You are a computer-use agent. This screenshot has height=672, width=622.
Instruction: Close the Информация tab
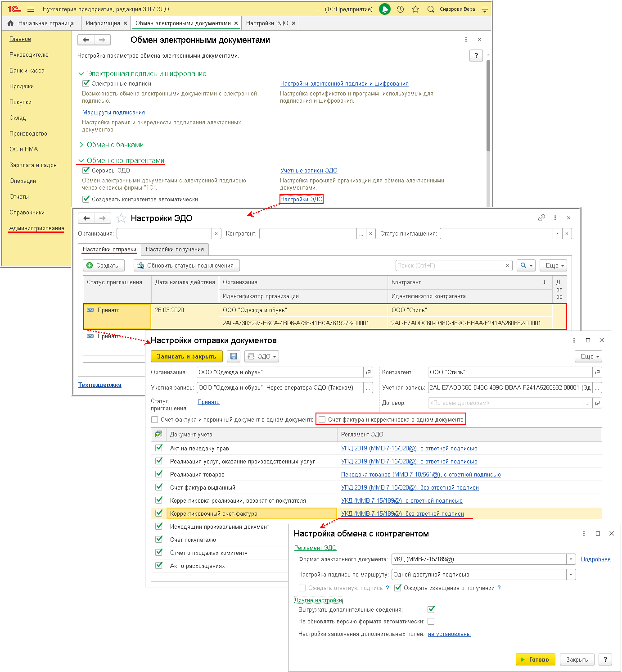tap(125, 23)
